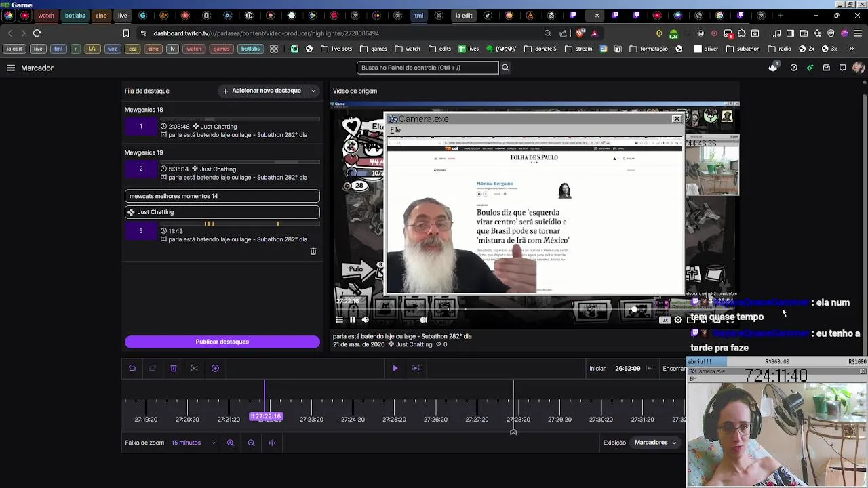Open the File menu in Camera.exe
This screenshot has height=488, width=868.
395,130
